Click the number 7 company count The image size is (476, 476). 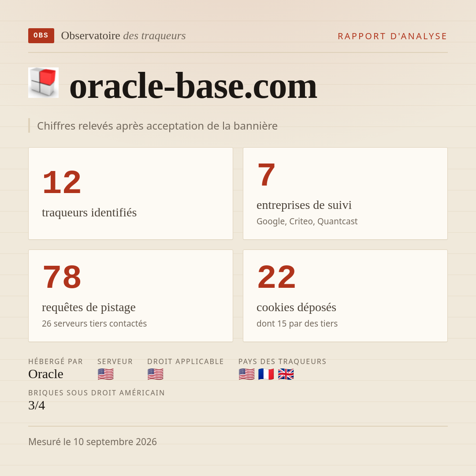(x=266, y=175)
